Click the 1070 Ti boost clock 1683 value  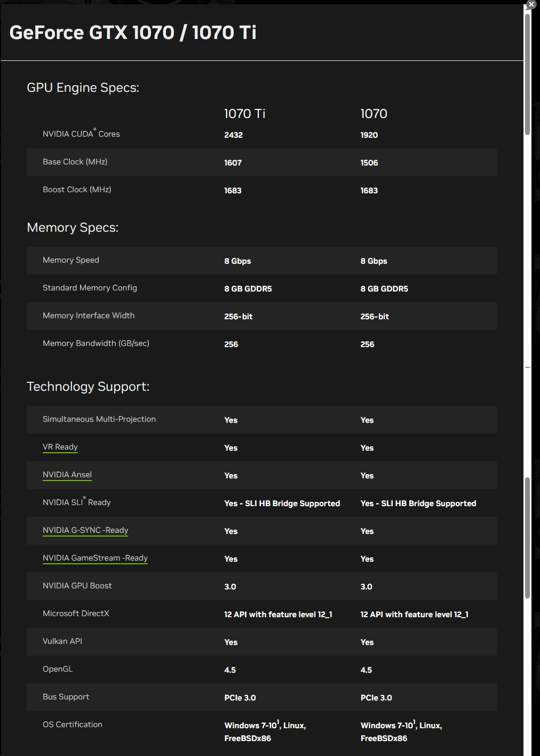(233, 191)
